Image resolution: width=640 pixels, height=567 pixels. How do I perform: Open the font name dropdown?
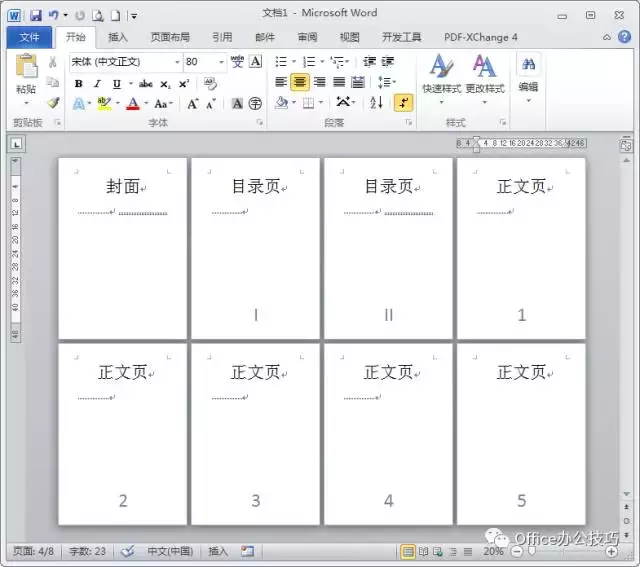click(177, 62)
